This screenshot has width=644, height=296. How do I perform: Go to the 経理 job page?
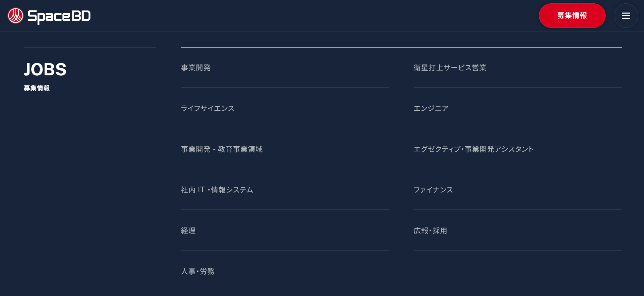click(x=285, y=230)
